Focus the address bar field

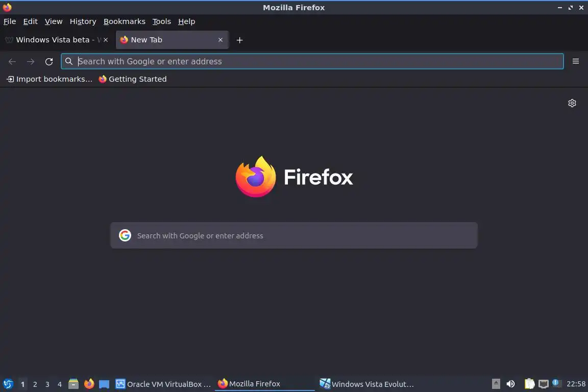click(312, 61)
